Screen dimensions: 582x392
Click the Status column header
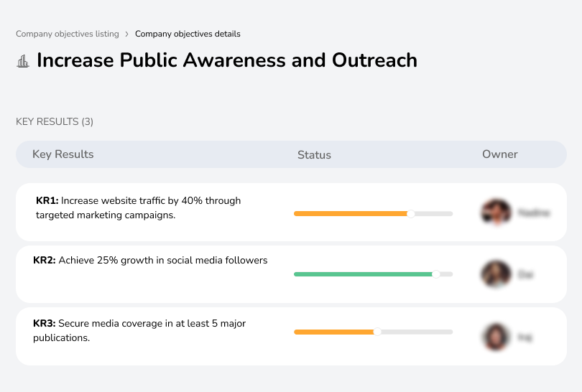coord(314,154)
